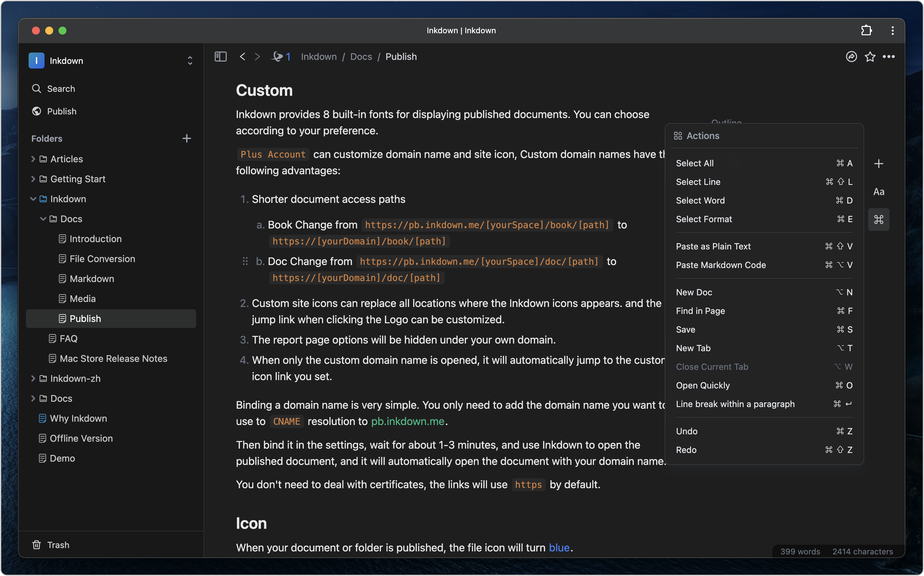The height and width of the screenshot is (576, 924).
Task: Select the command shortcuts panel icon
Action: [878, 219]
